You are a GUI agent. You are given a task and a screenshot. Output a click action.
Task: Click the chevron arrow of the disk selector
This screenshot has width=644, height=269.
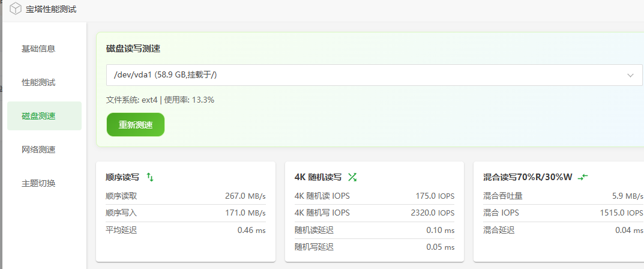(630, 75)
